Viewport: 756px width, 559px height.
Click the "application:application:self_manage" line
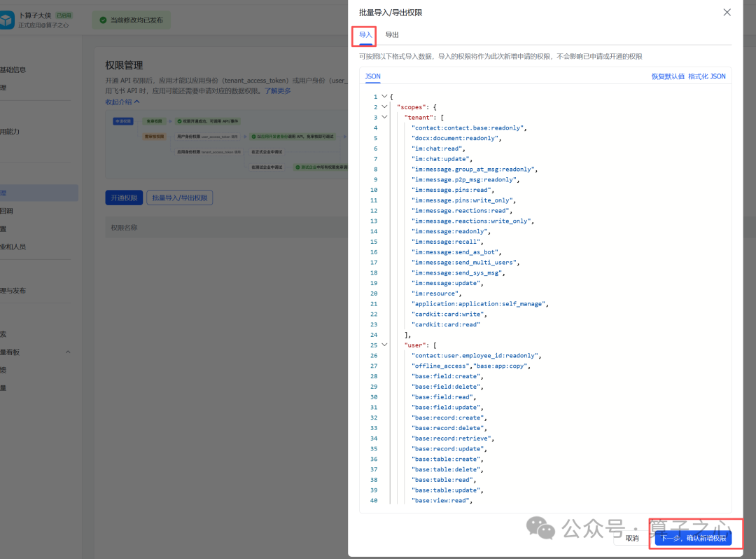(x=479, y=304)
